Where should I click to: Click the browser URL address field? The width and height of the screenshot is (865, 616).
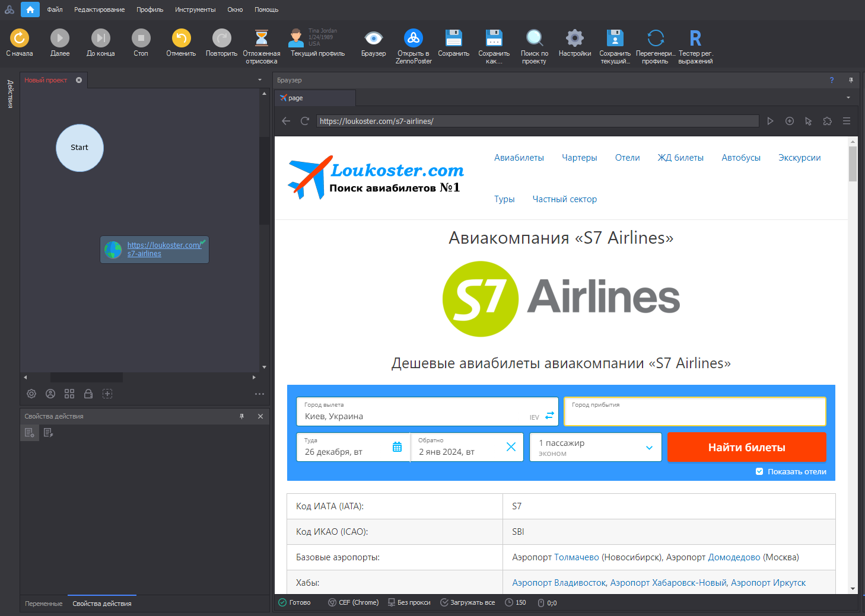538,121
